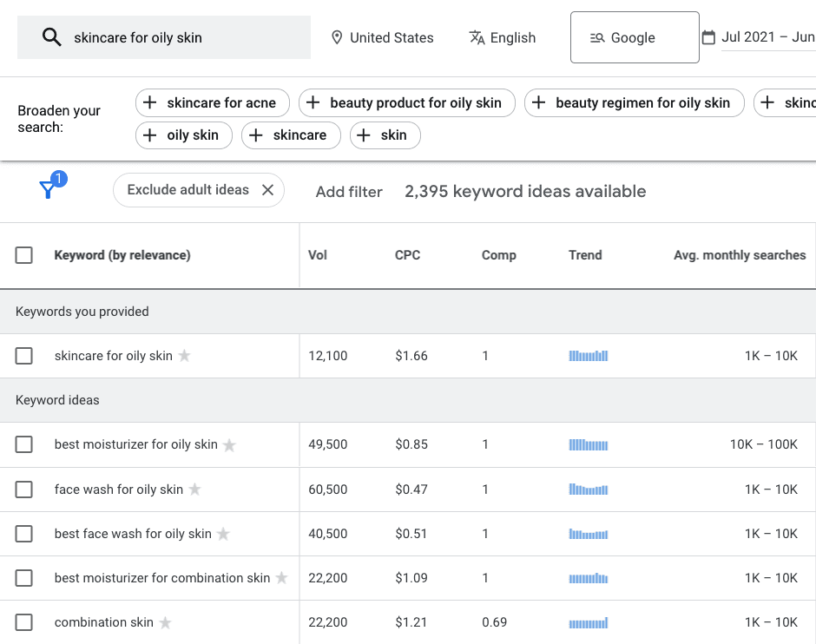The height and width of the screenshot is (644, 816).
Task: Star best moisturizer for oily skin
Action: pos(229,444)
